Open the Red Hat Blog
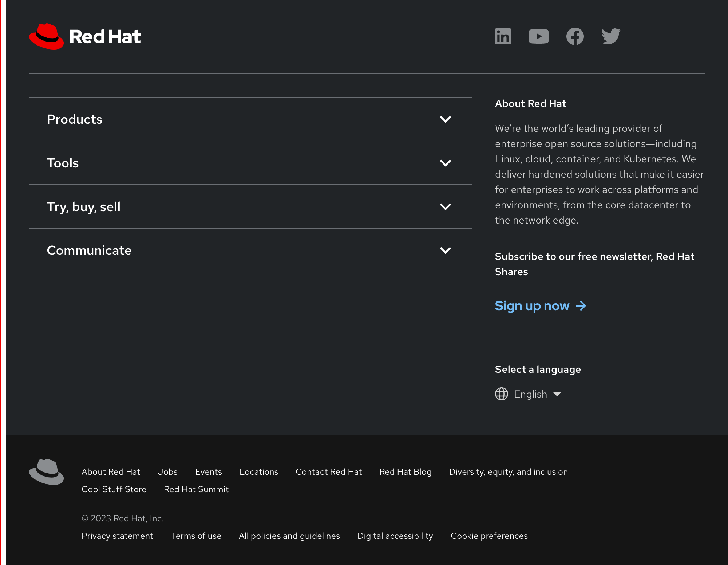This screenshot has height=565, width=728. (405, 471)
